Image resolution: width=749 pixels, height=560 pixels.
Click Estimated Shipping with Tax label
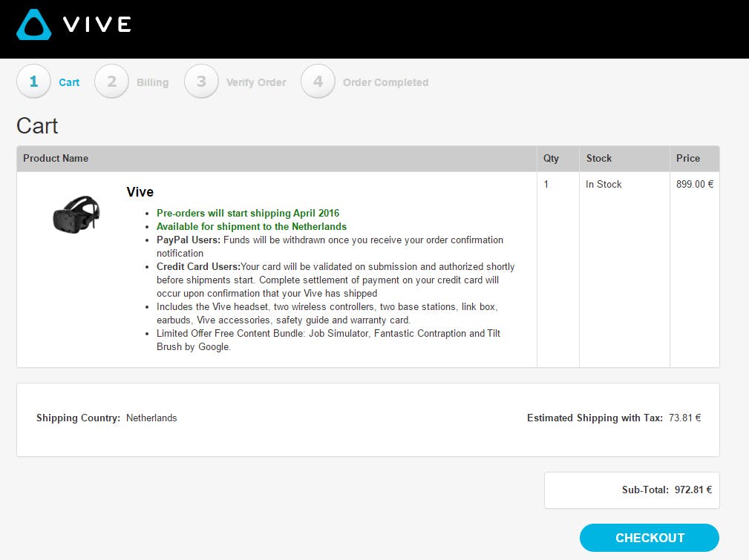click(595, 418)
